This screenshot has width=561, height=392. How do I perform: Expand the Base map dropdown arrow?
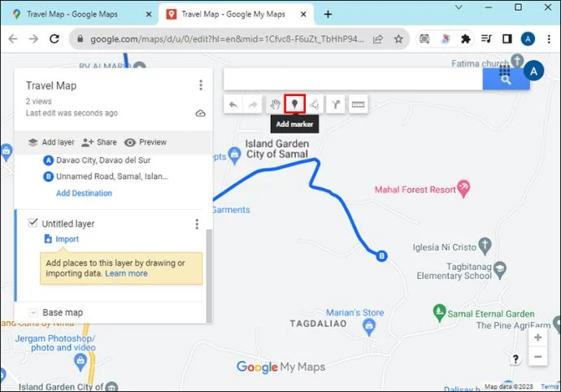(x=33, y=313)
